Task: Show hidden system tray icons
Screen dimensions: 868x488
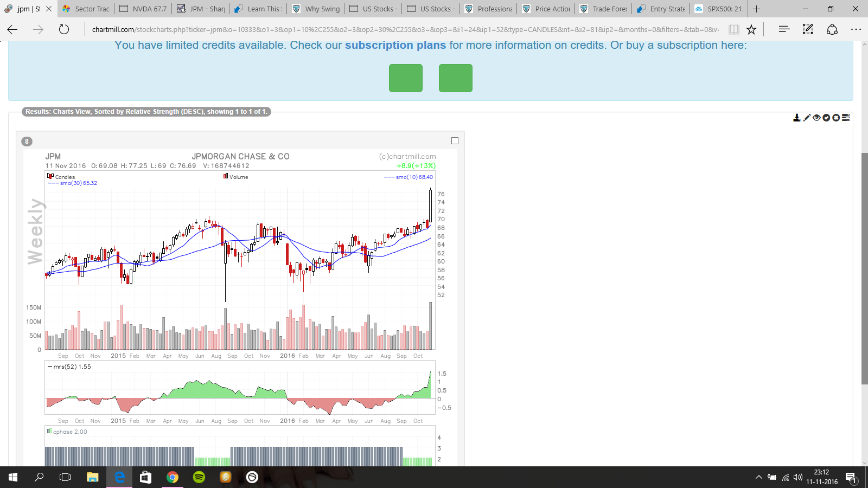Action: coord(759,477)
